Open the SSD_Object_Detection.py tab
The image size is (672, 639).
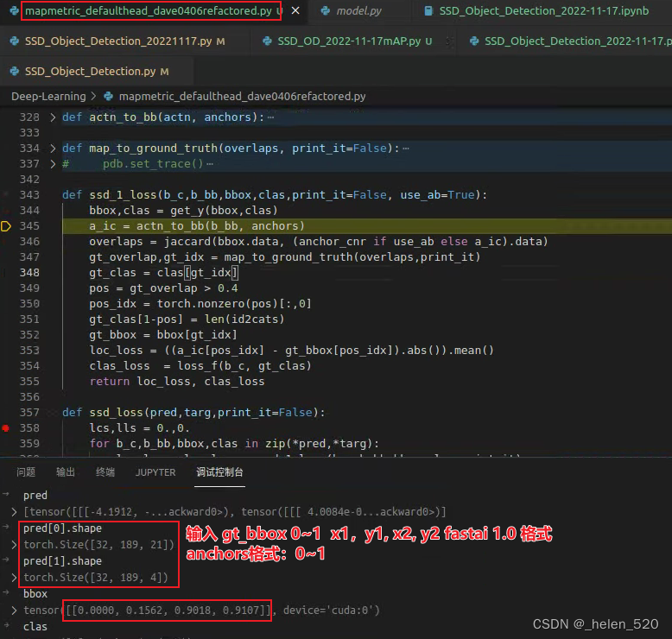click(89, 71)
